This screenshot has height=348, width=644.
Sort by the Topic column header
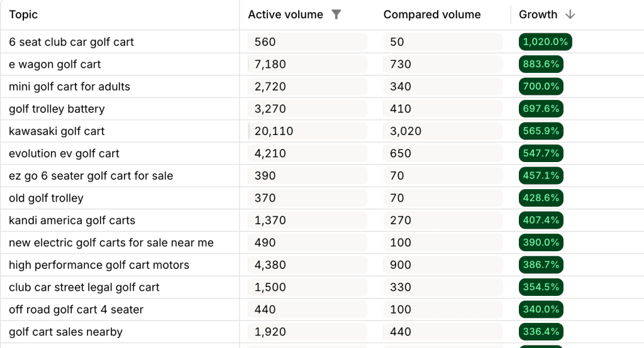click(x=23, y=14)
